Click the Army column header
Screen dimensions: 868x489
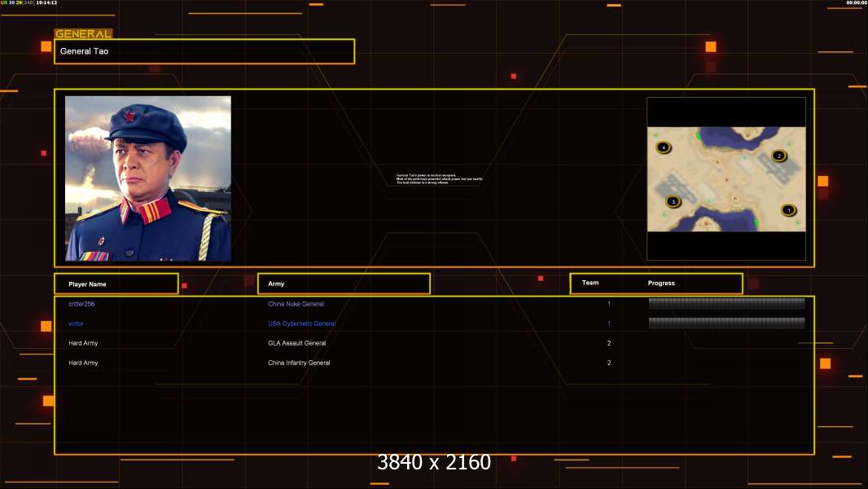point(344,284)
